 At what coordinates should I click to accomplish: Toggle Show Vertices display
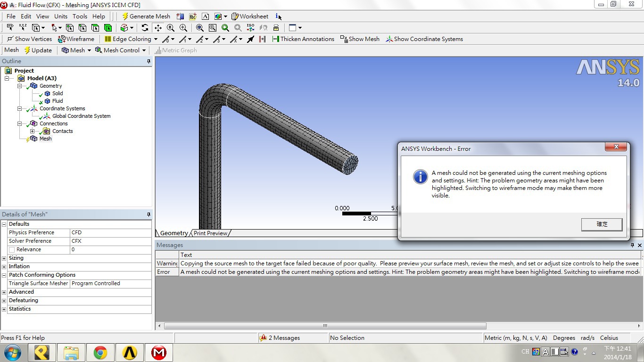pos(29,39)
